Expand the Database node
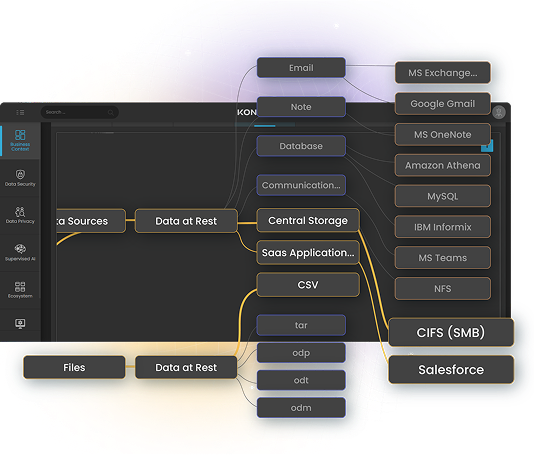Screen dimensions: 534x455 [x=301, y=146]
